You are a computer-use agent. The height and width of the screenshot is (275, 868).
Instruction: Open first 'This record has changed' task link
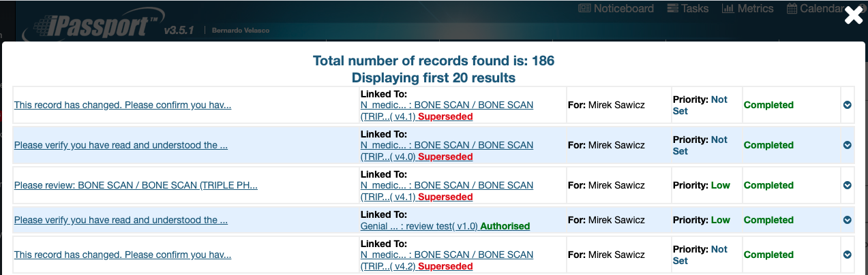[123, 105]
